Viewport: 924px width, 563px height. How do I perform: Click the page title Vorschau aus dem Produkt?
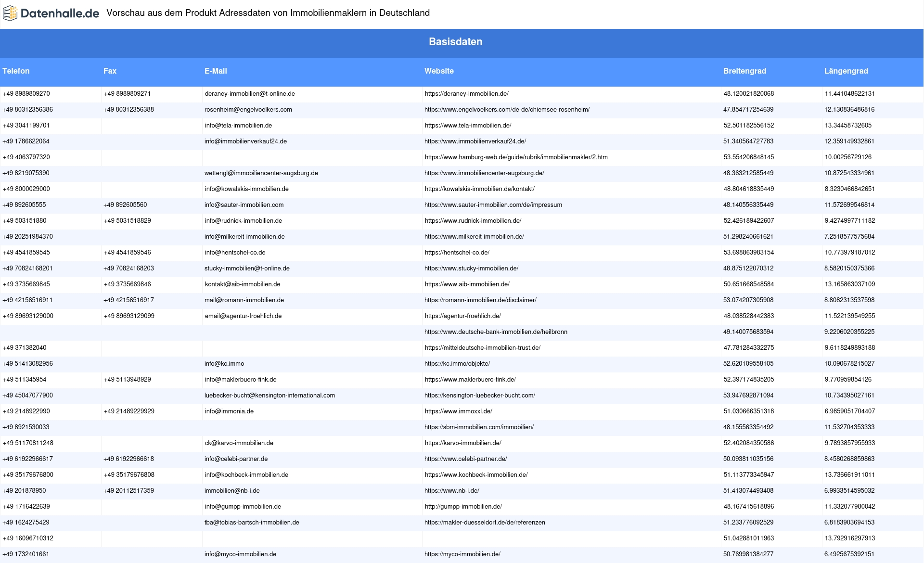268,13
